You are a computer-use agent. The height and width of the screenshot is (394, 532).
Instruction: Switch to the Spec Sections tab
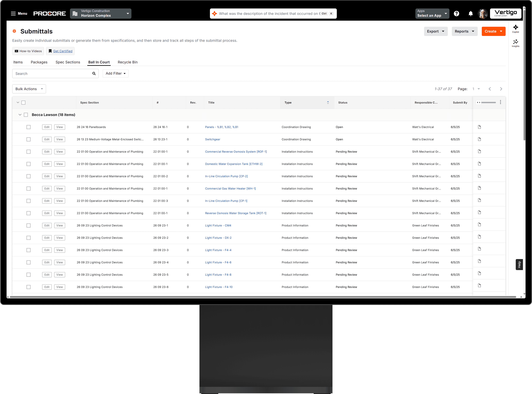click(x=68, y=62)
